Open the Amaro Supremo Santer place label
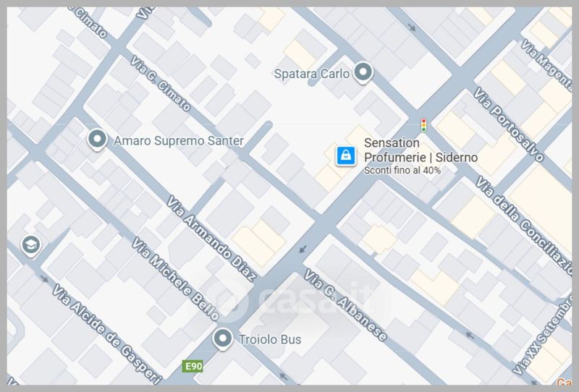Image resolution: width=579 pixels, height=392 pixels. coord(178,140)
